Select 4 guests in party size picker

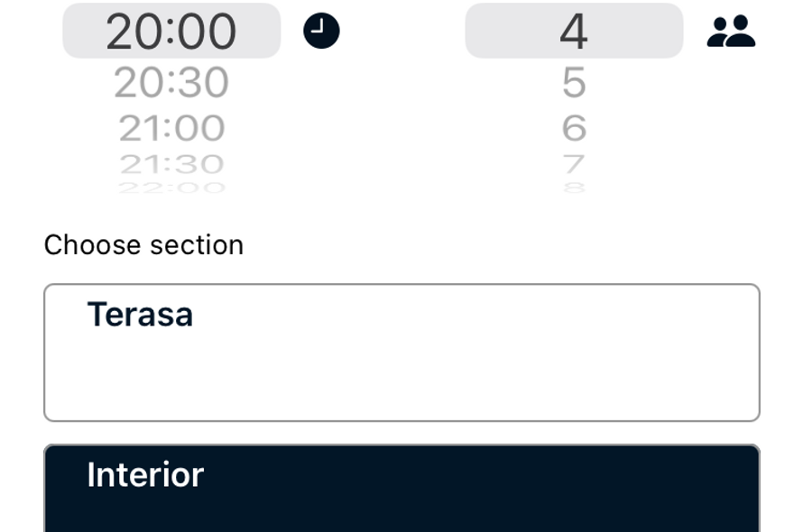point(574,32)
